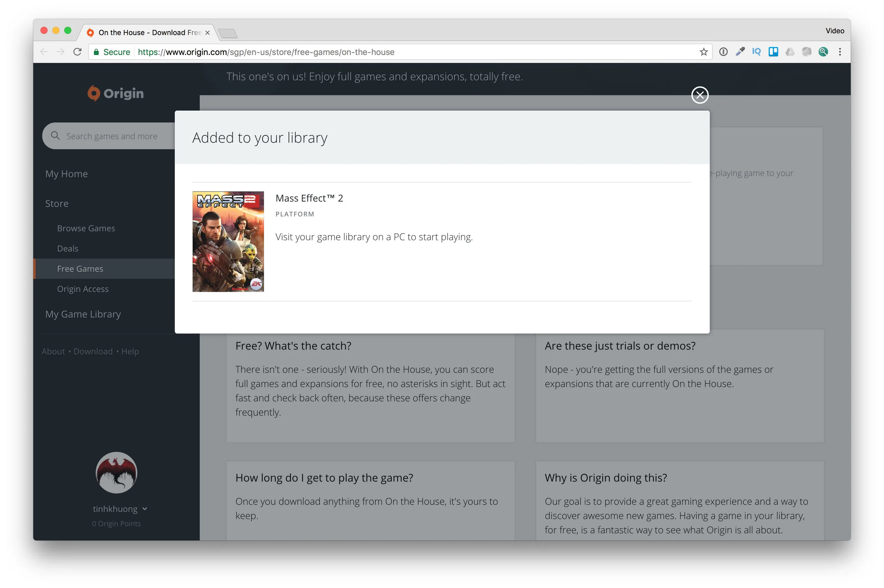Expand the tinhkhuong account dropdown arrow
The image size is (884, 588).
pyautogui.click(x=145, y=509)
